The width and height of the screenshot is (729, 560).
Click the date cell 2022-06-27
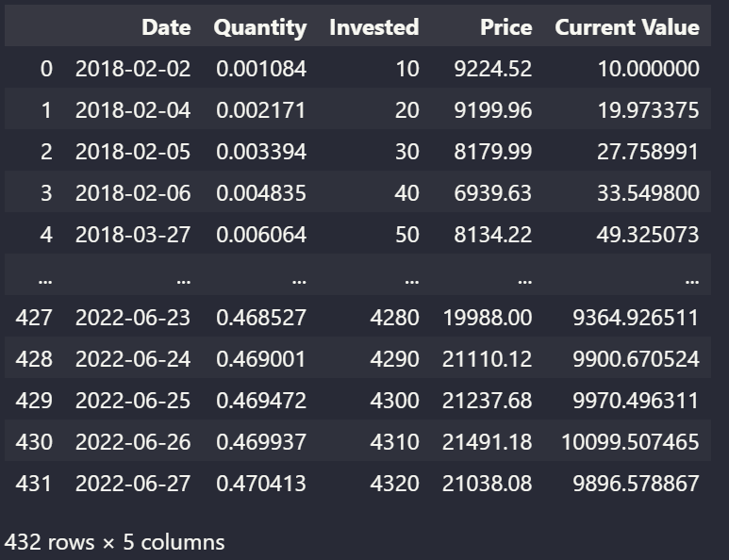coord(133,484)
